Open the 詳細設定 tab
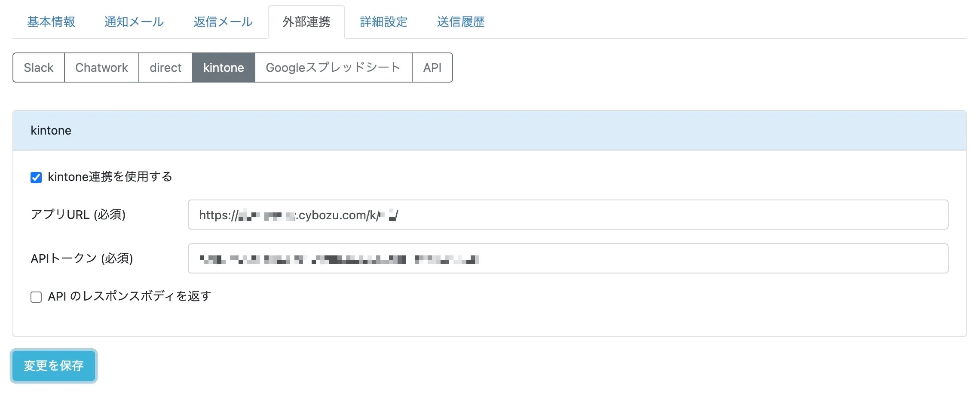Screen dimensions: 980x393 coord(384,22)
